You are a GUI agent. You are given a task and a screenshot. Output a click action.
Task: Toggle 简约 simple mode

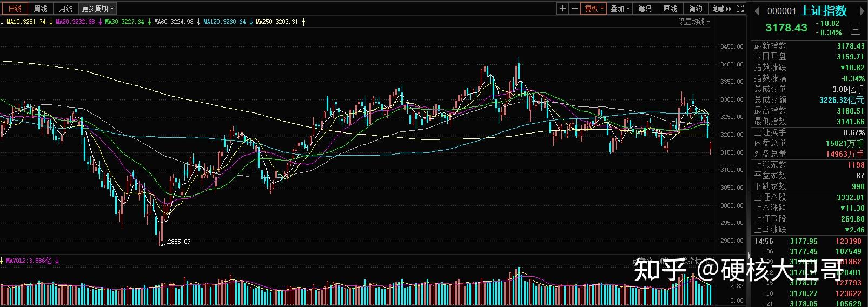point(695,9)
